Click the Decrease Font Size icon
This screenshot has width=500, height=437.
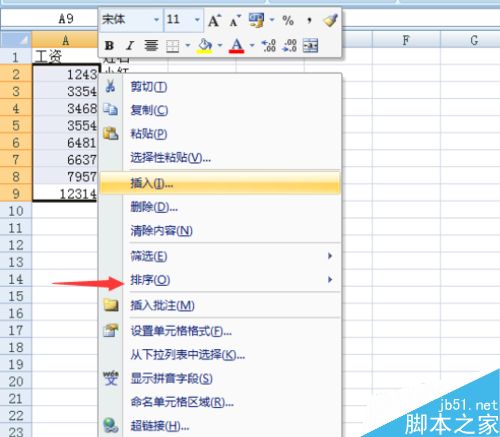pyautogui.click(x=235, y=21)
